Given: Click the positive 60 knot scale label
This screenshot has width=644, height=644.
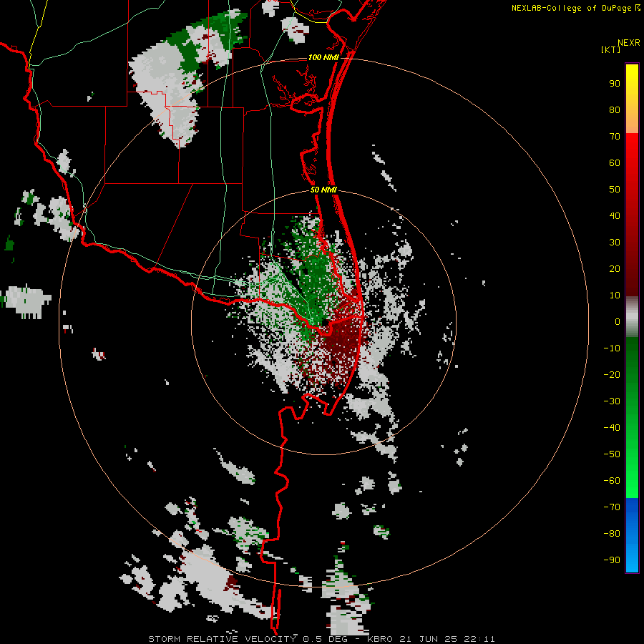Looking at the screenshot, I should 615,162.
